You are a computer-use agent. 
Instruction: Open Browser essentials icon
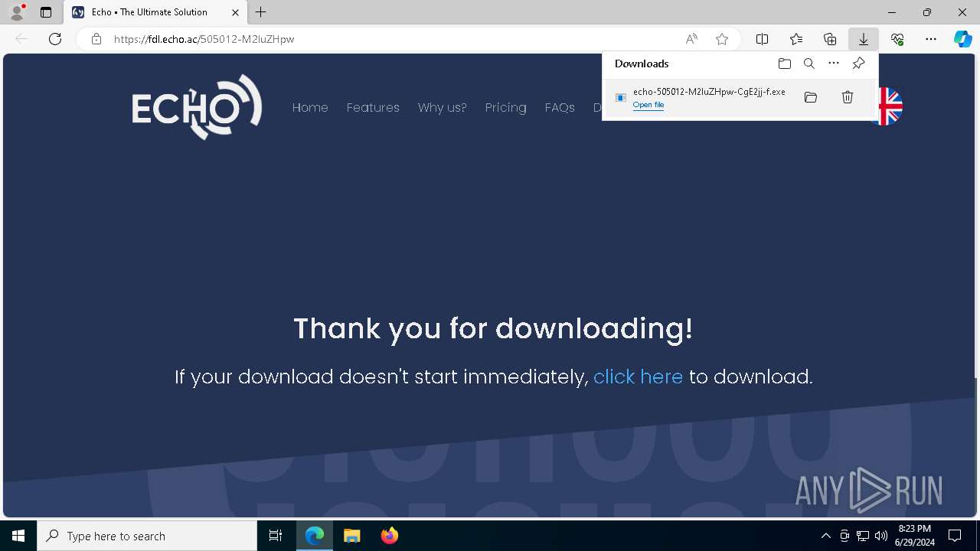coord(897,39)
